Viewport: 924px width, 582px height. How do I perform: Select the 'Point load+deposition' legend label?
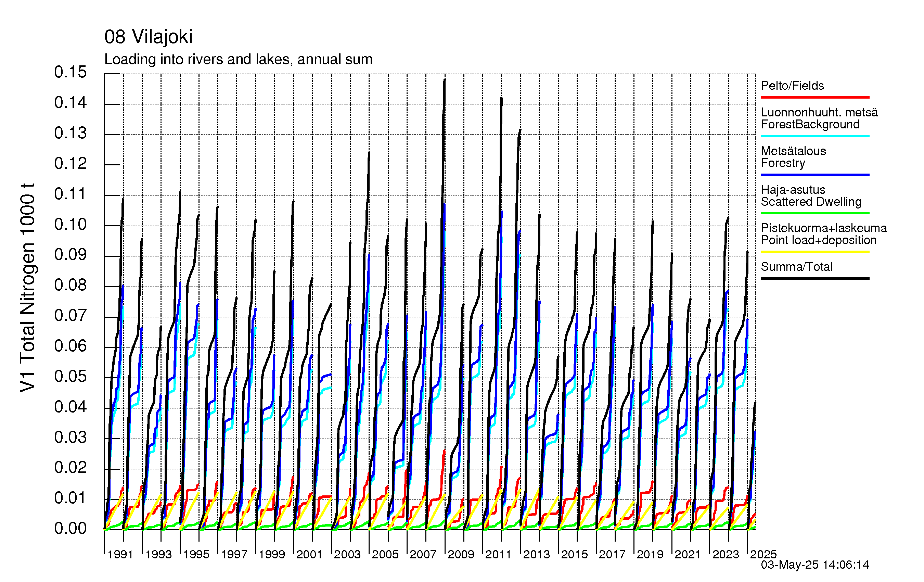[x=819, y=240]
